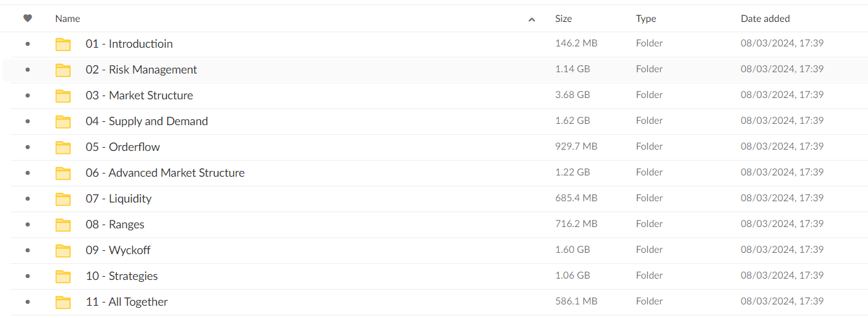The height and width of the screenshot is (318, 868).
Task: Open the 03 - Market Structure folder icon
Action: pyautogui.click(x=63, y=95)
